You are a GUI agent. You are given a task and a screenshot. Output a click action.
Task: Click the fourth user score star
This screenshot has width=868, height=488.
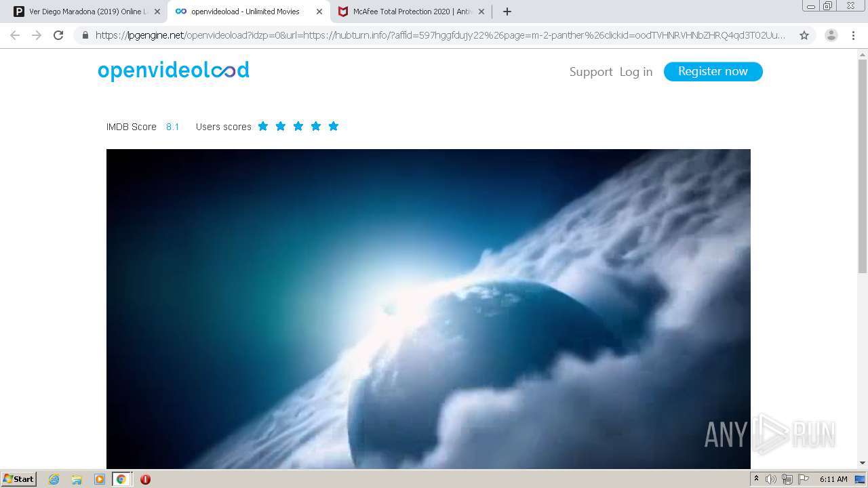coord(316,126)
